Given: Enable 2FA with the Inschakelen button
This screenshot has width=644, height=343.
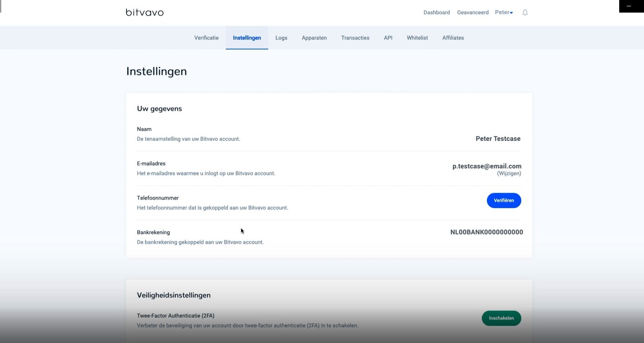Looking at the screenshot, I should tap(501, 318).
